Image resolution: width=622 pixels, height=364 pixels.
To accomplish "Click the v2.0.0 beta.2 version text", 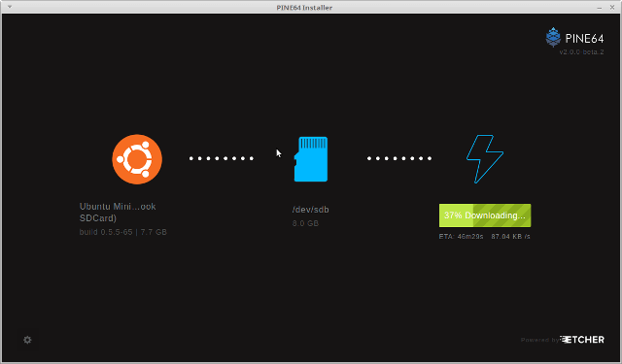I will tap(581, 51).
